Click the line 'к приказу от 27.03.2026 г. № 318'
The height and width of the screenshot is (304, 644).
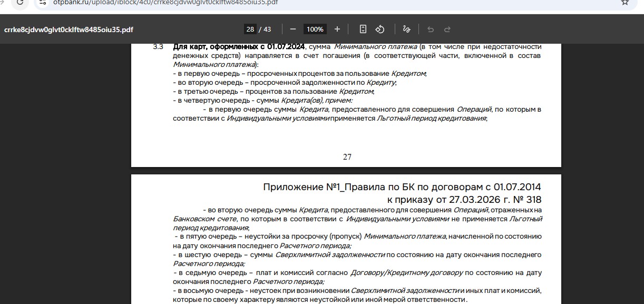(464, 200)
